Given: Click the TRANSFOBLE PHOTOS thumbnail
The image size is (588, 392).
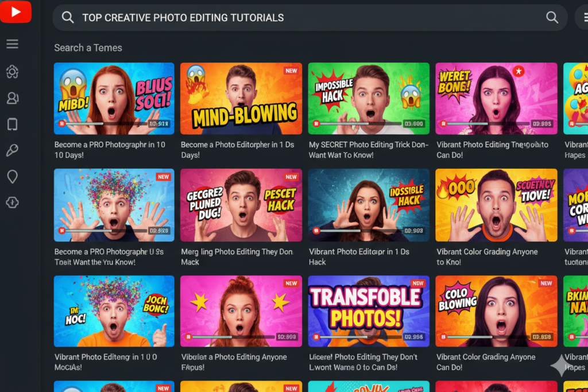Looking at the screenshot, I should [368, 313].
